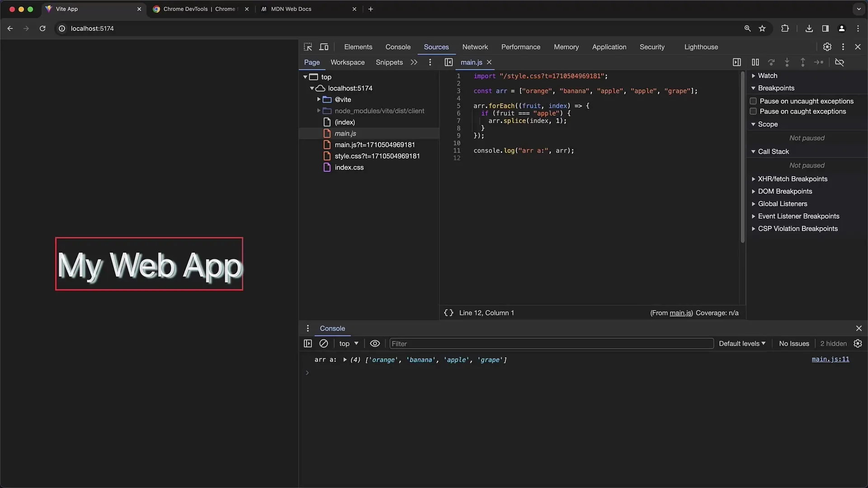868x488 pixels.
Task: Bookmark this page star icon
Action: pos(762,28)
